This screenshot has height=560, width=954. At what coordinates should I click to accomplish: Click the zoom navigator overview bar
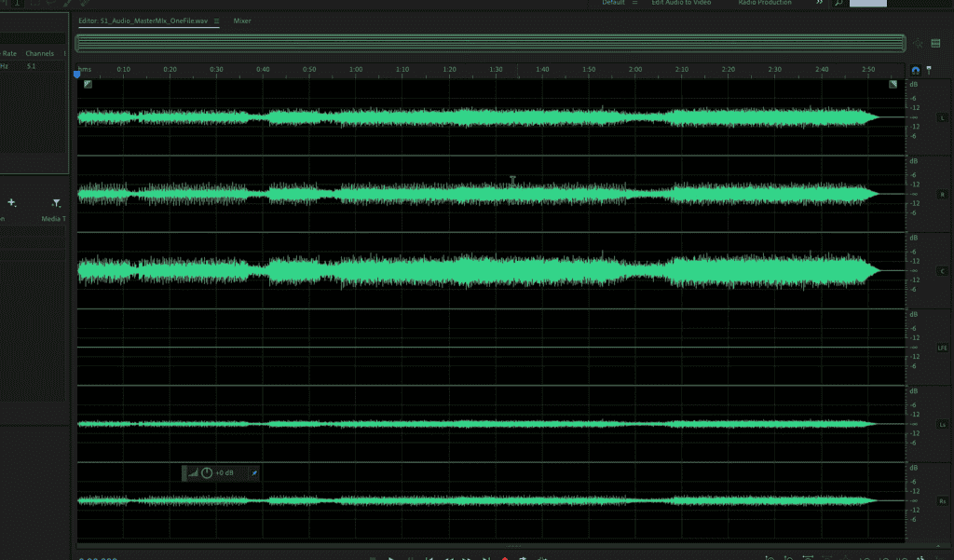(490, 43)
